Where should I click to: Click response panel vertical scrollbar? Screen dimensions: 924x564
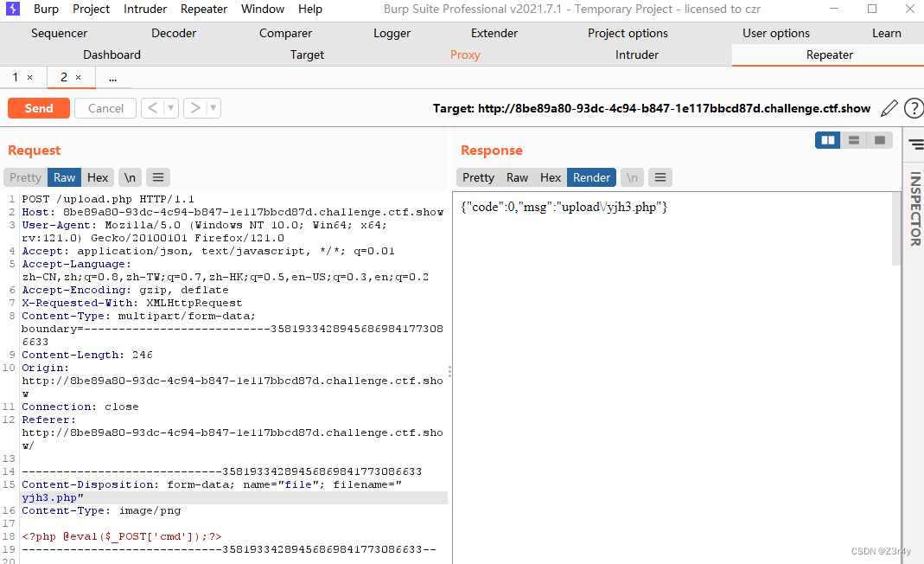tap(896, 230)
